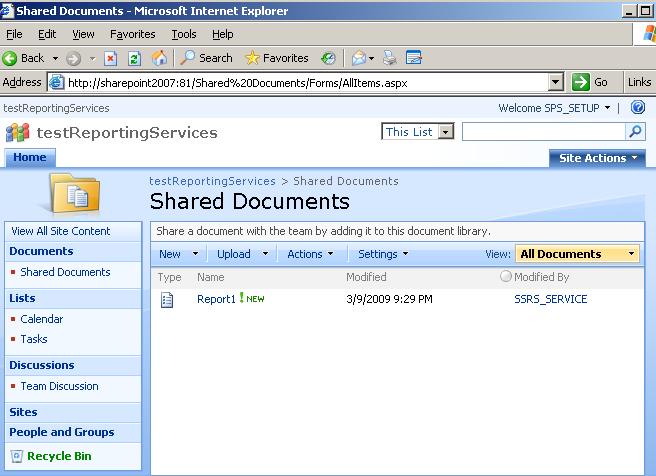Screen dimensions: 656x476
Task: Open Shared Documents in quick launch
Action: click(x=65, y=272)
